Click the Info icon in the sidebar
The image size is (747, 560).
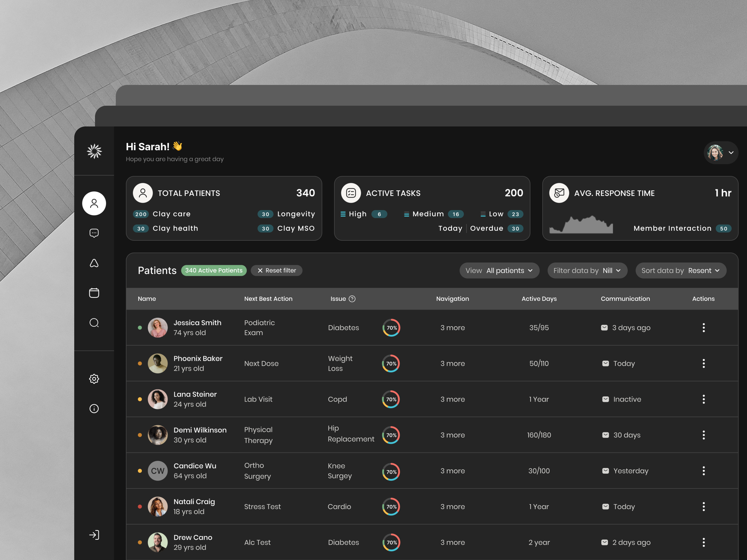94,409
